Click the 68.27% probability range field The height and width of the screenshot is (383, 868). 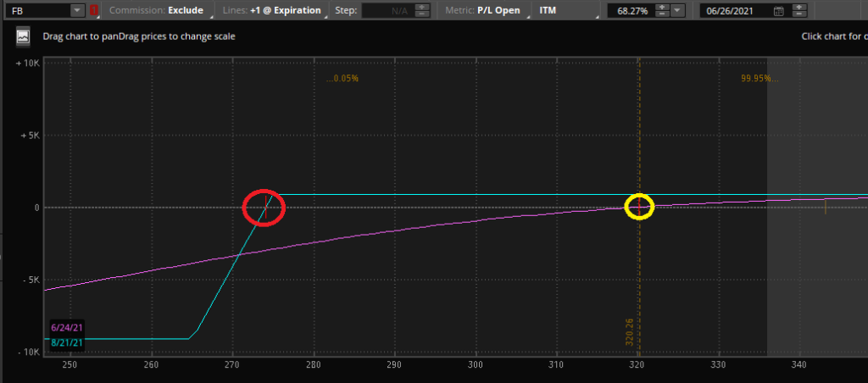[x=626, y=11]
